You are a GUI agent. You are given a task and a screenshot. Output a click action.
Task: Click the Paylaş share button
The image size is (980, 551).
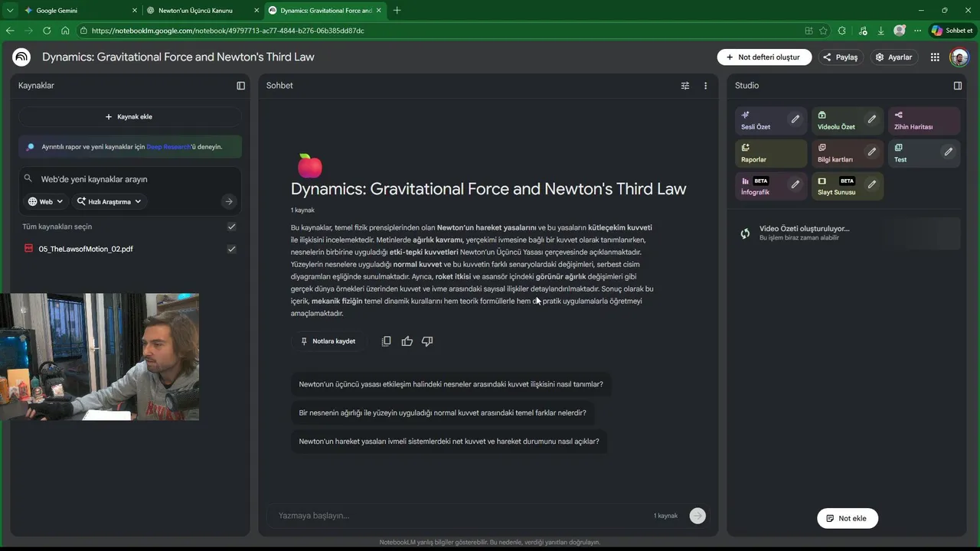click(840, 57)
